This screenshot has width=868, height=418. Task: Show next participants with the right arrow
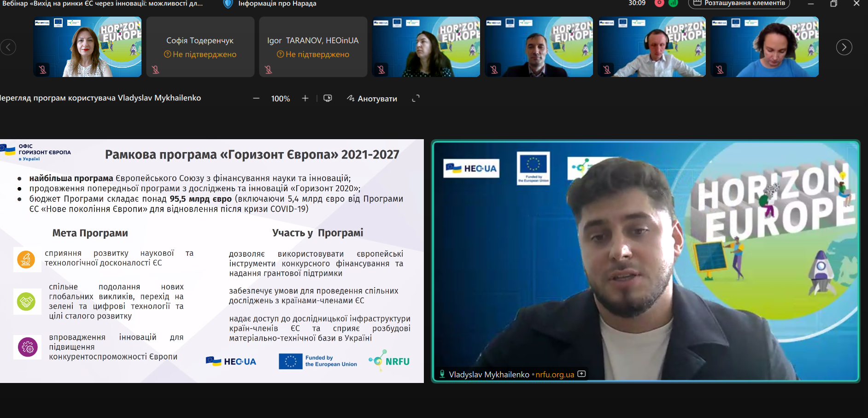pos(844,47)
